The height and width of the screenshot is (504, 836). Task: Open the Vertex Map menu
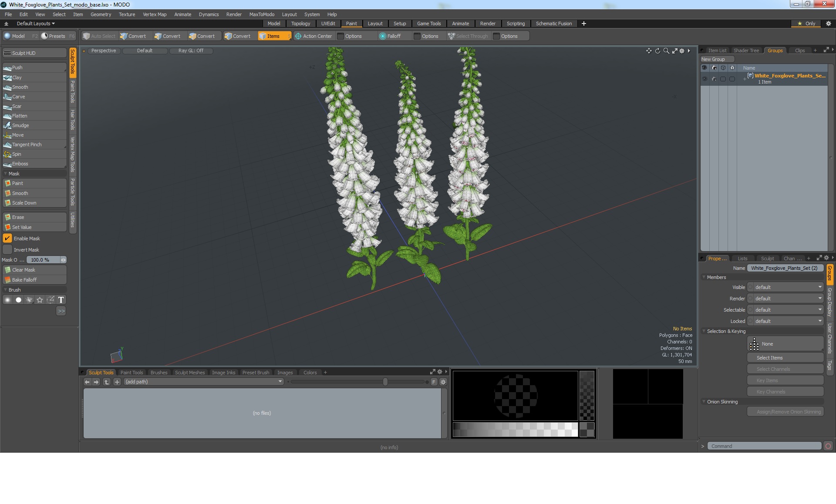coord(155,14)
